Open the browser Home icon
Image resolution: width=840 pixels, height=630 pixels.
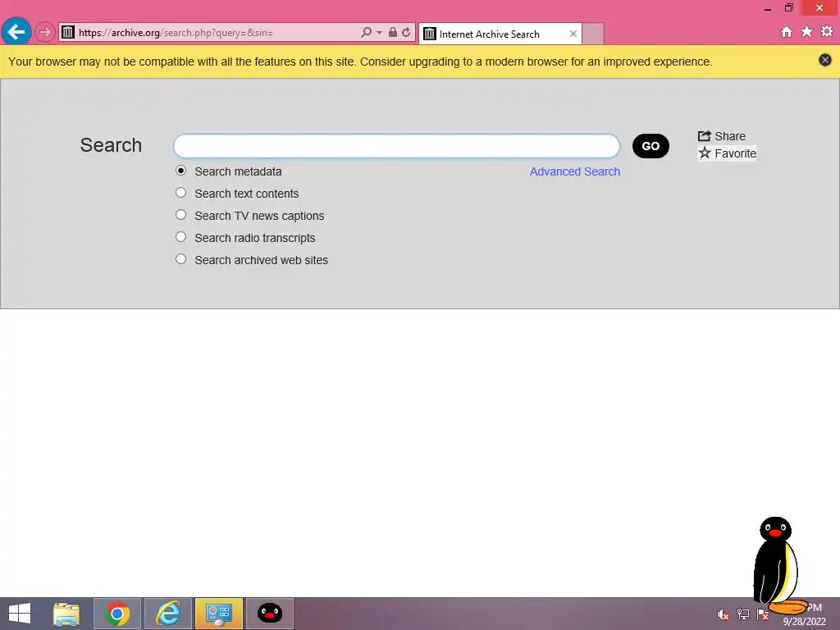pyautogui.click(x=787, y=32)
